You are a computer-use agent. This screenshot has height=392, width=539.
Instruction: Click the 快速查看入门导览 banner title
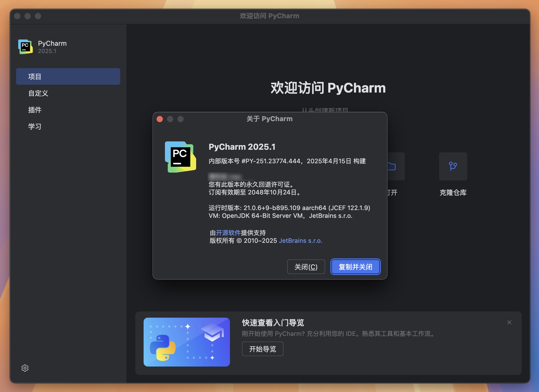(273, 323)
